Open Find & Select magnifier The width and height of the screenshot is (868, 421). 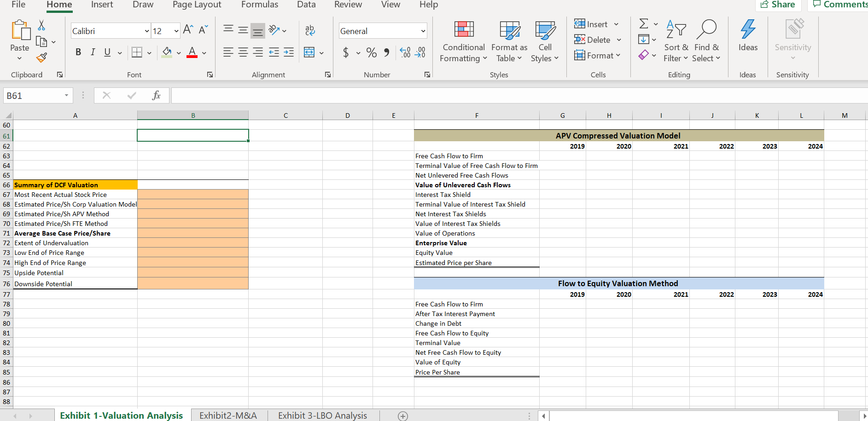coord(706,41)
